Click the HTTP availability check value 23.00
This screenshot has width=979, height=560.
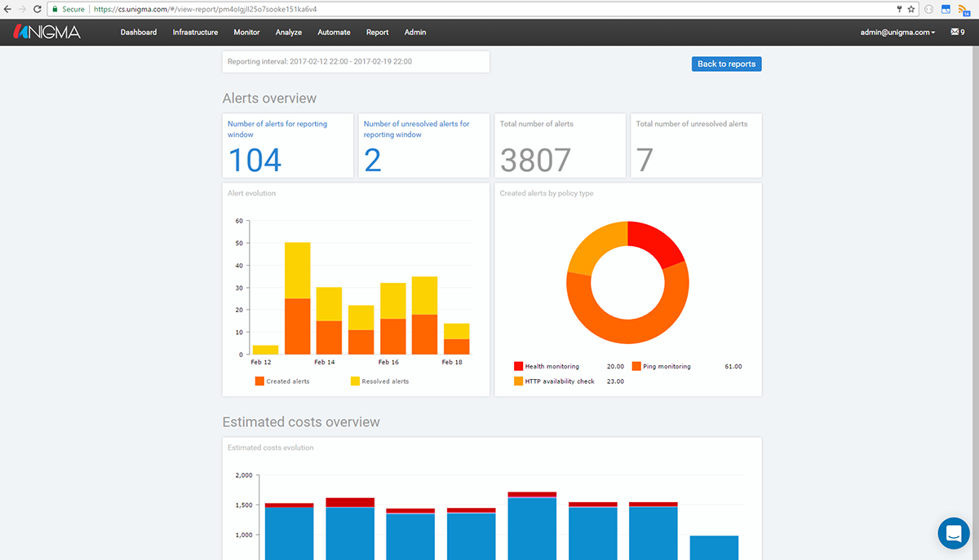pyautogui.click(x=615, y=381)
